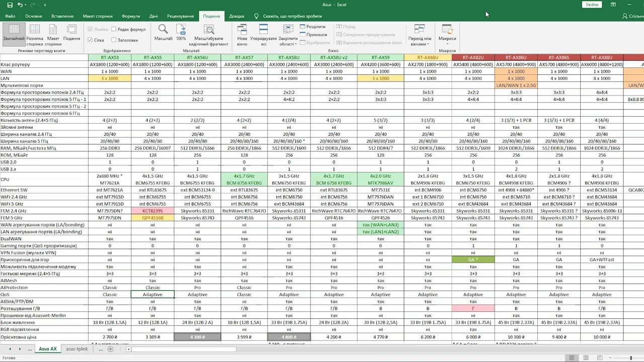Image resolution: width=644 pixels, height=362 pixels.
Task: Click the yellow QPF4516B cell
Action: click(152, 218)
